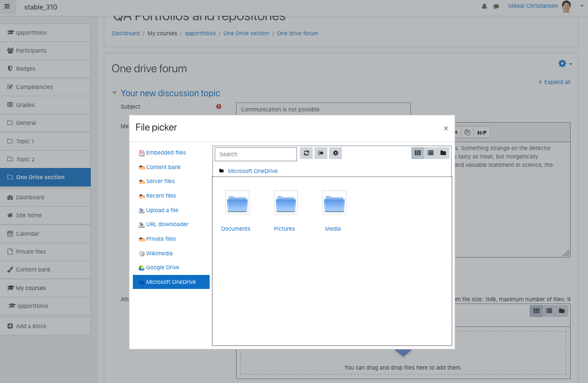Open Participants in sidebar

[x=45, y=50]
